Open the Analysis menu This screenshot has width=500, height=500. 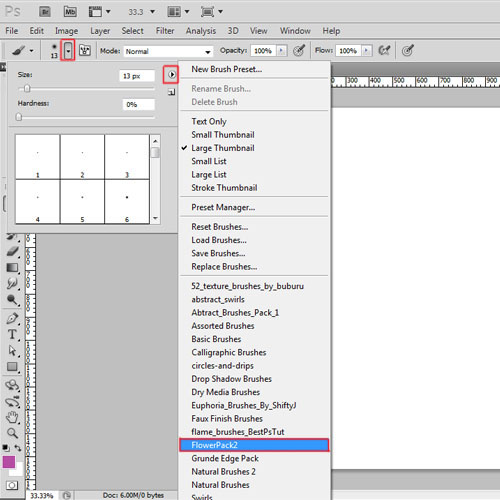pyautogui.click(x=201, y=31)
